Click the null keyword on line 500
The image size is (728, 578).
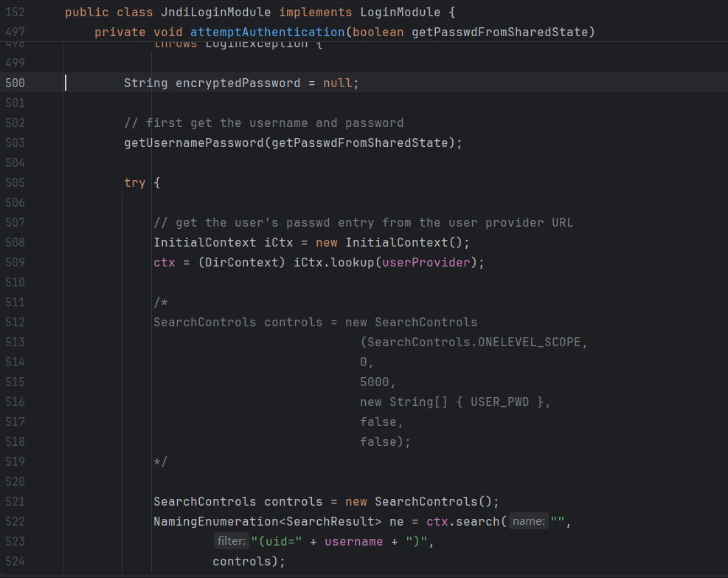(338, 83)
